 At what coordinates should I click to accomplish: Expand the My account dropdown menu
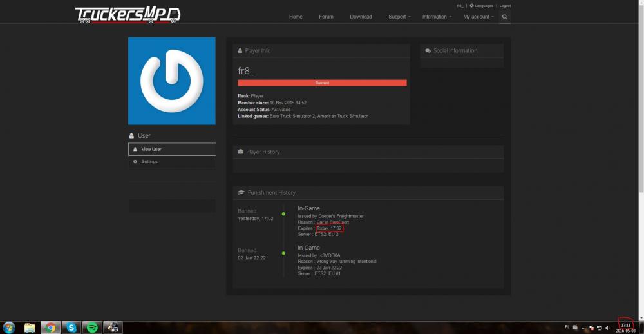click(478, 17)
